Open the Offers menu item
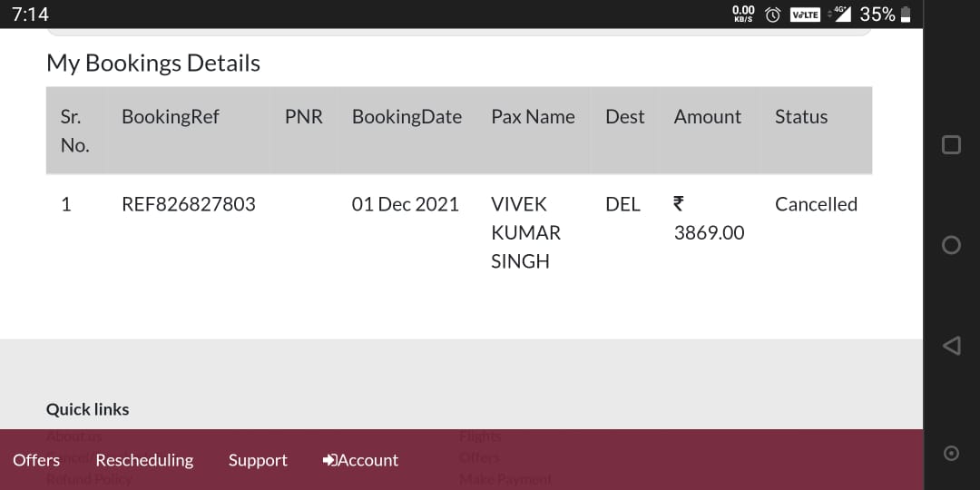This screenshot has height=490, width=980. click(x=36, y=460)
